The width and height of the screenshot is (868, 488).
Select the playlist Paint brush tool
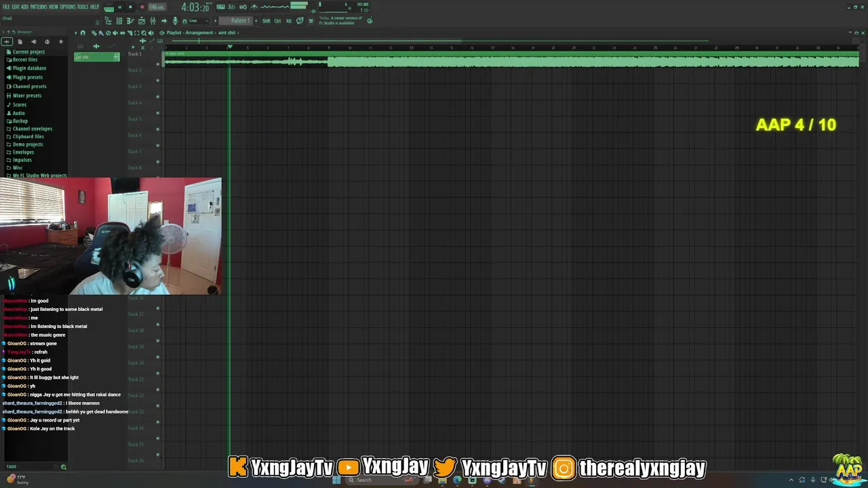click(101, 33)
